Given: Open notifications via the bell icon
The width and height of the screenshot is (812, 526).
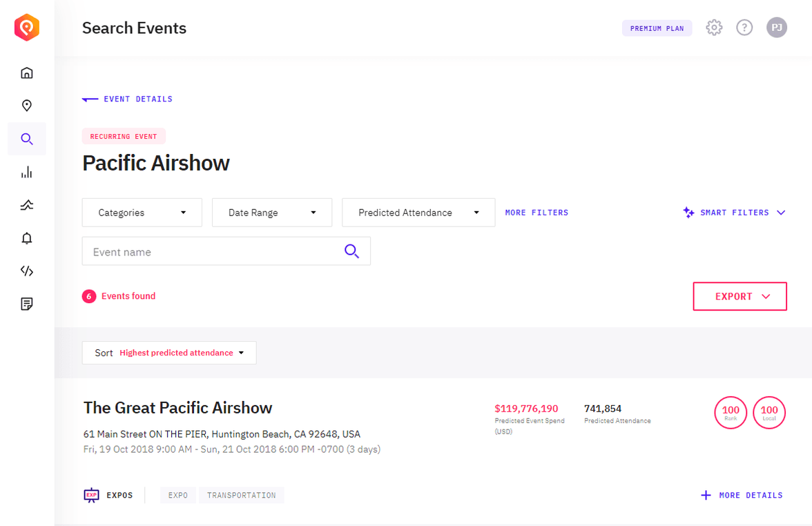Looking at the screenshot, I should coord(26,237).
